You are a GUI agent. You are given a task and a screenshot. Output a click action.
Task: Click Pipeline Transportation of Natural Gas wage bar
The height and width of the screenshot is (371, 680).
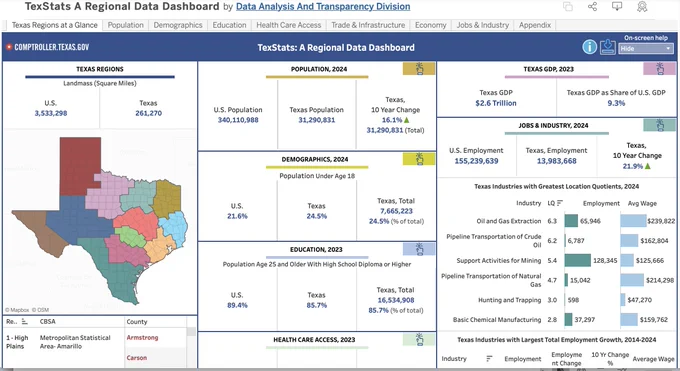632,280
